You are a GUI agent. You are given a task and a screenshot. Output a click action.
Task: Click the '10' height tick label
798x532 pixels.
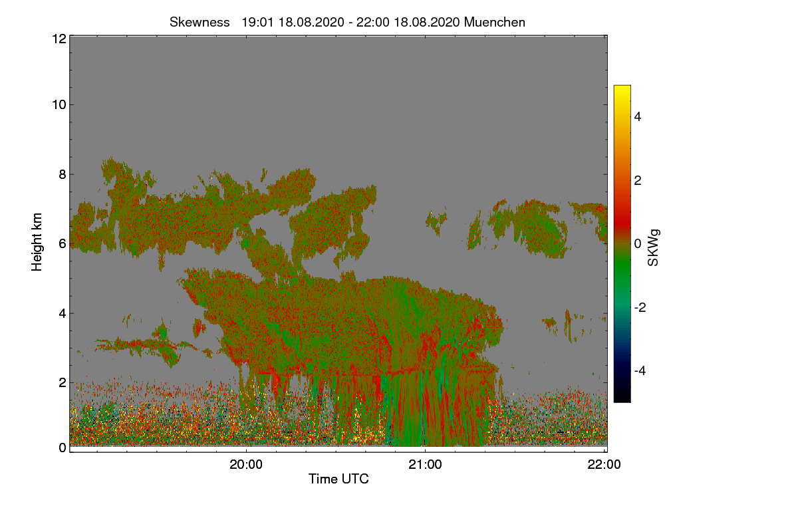pos(58,104)
